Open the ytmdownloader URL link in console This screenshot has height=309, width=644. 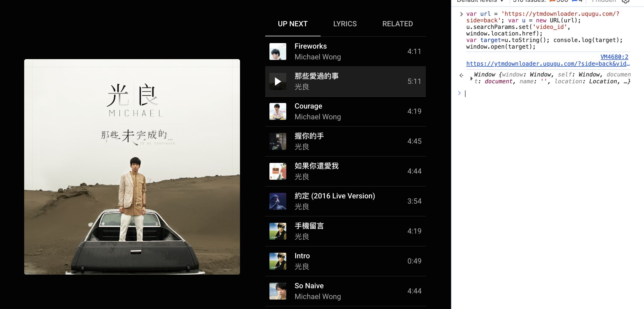tap(548, 64)
